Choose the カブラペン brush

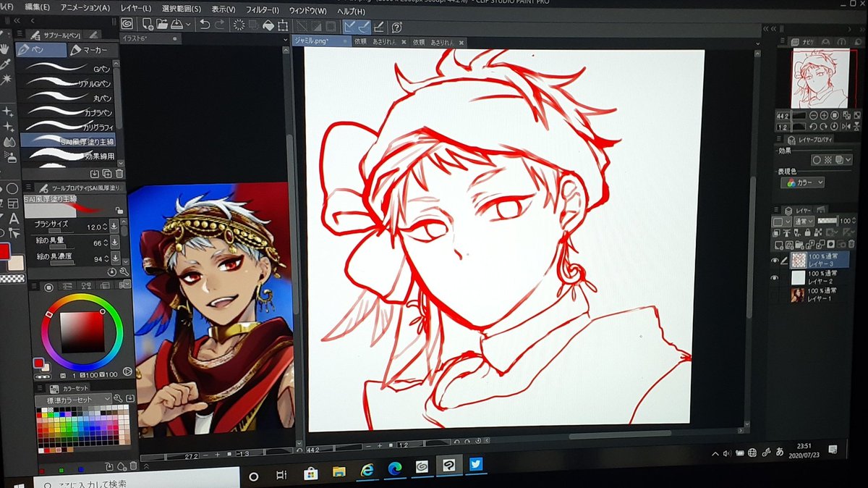coord(65,112)
